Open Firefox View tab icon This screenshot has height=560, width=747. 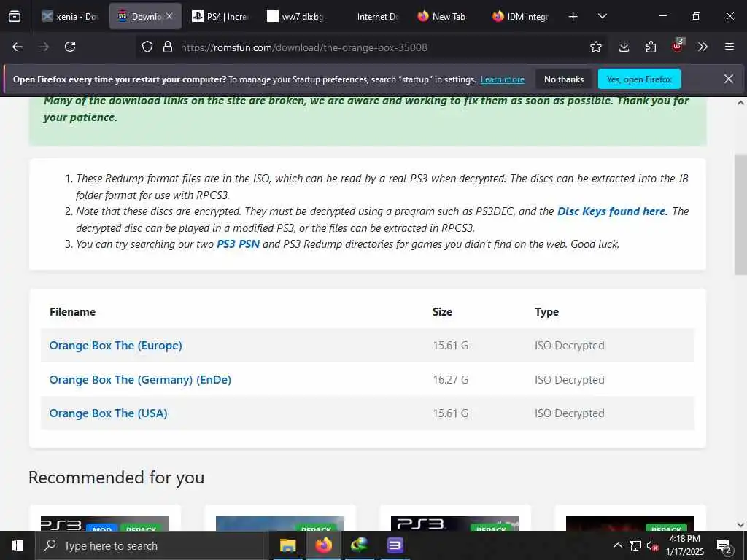[x=15, y=17]
